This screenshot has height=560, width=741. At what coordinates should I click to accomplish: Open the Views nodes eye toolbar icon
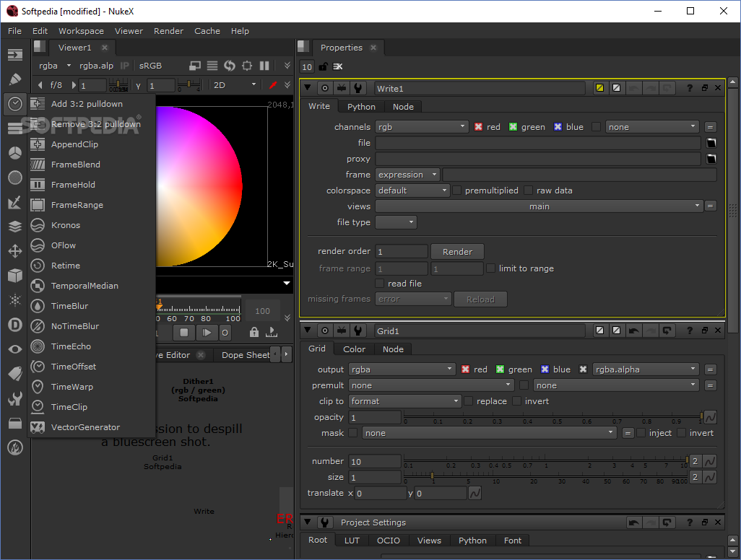(15, 349)
